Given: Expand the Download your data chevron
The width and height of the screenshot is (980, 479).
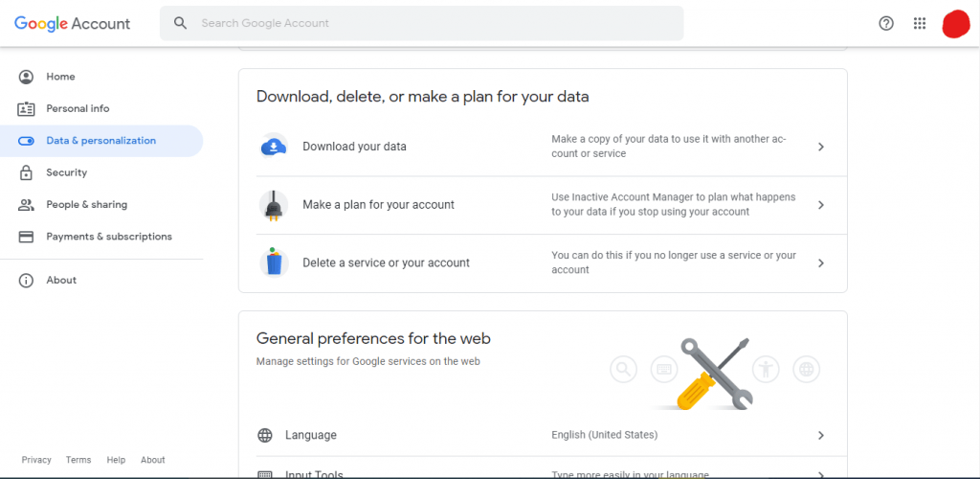Looking at the screenshot, I should [821, 147].
